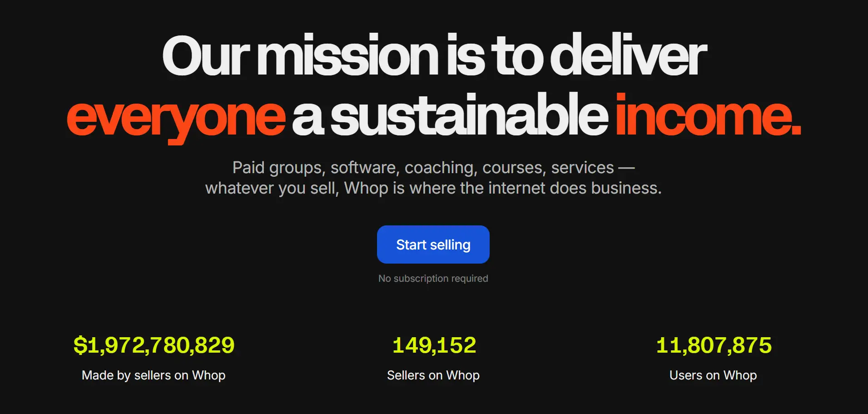Select the 11,807,875 users count
Image resolution: width=868 pixels, height=414 pixels.
pyautogui.click(x=714, y=345)
